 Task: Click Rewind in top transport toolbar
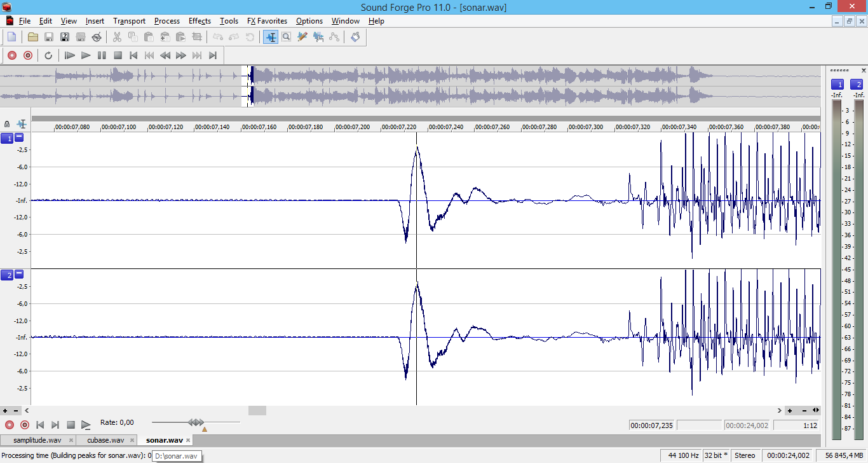point(165,55)
